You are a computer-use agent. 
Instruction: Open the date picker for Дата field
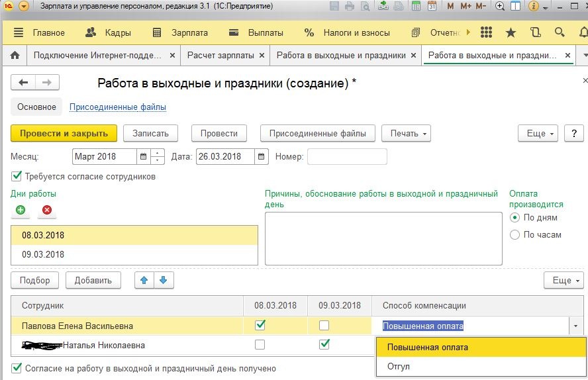pos(262,157)
